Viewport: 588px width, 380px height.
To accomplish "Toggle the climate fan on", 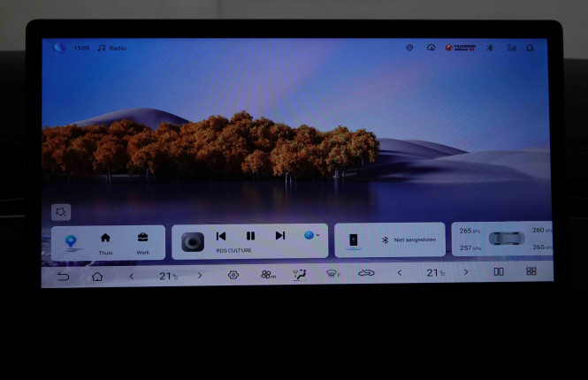I will (268, 275).
